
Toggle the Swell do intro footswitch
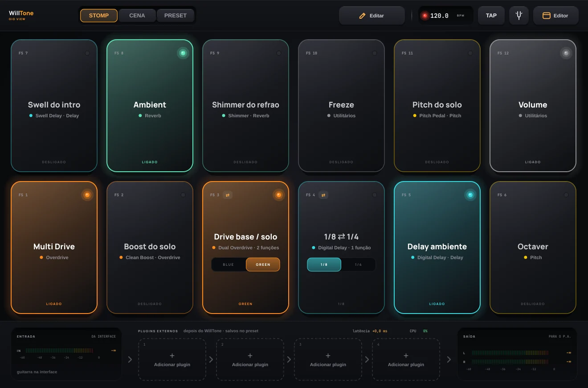pyautogui.click(x=54, y=106)
